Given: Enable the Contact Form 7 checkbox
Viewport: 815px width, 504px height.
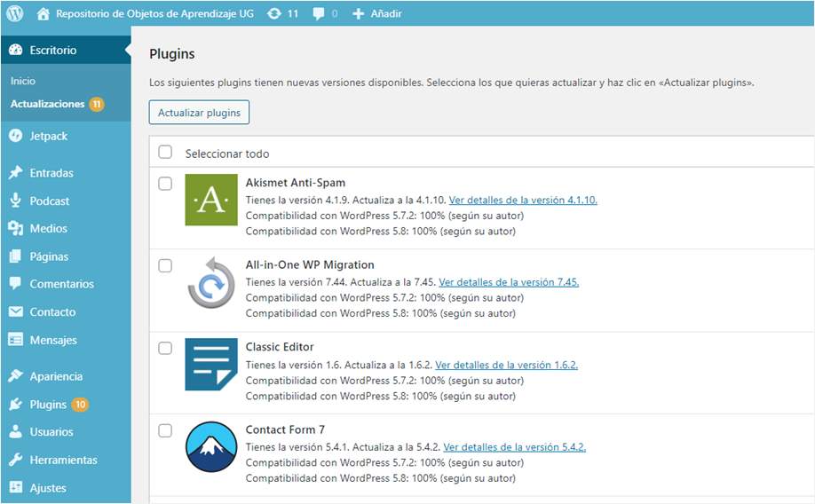Looking at the screenshot, I should pos(165,430).
